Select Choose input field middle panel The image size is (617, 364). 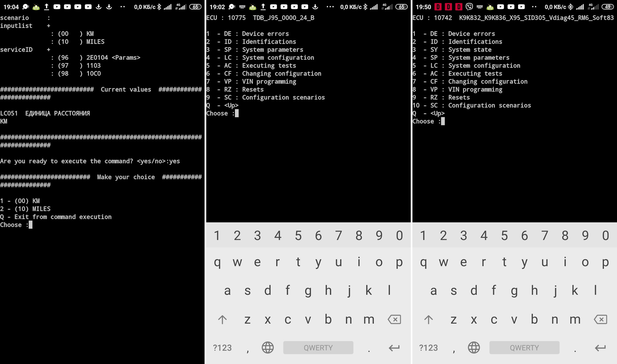tap(236, 113)
